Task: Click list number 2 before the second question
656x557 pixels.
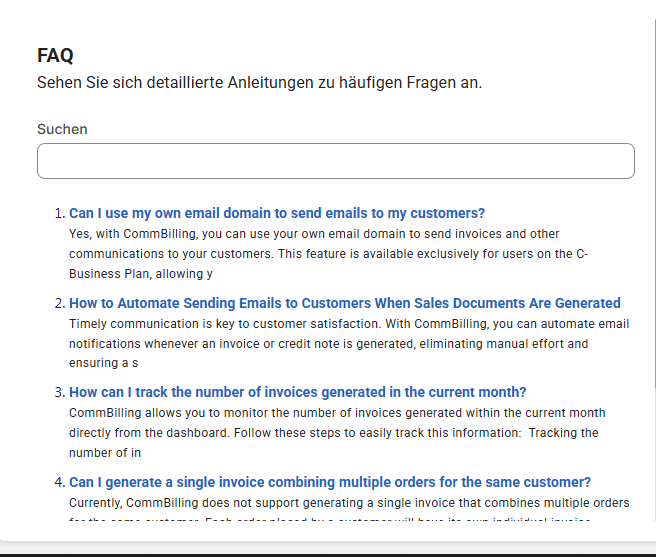Action: click(x=59, y=304)
